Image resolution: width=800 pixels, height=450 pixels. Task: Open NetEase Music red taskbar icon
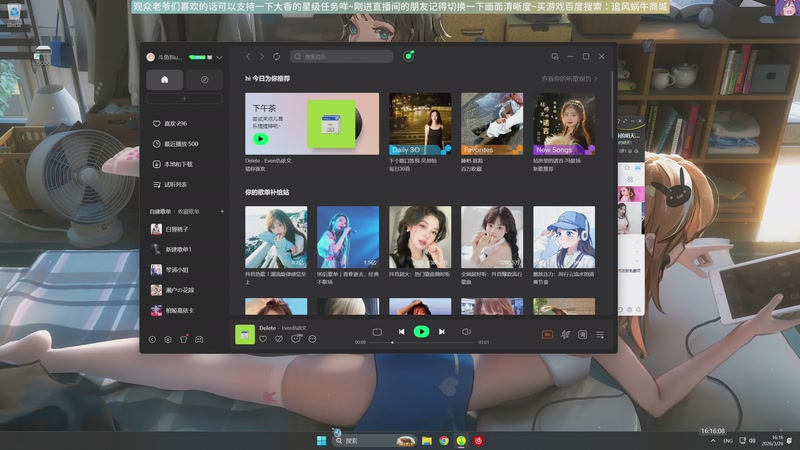tap(478, 440)
